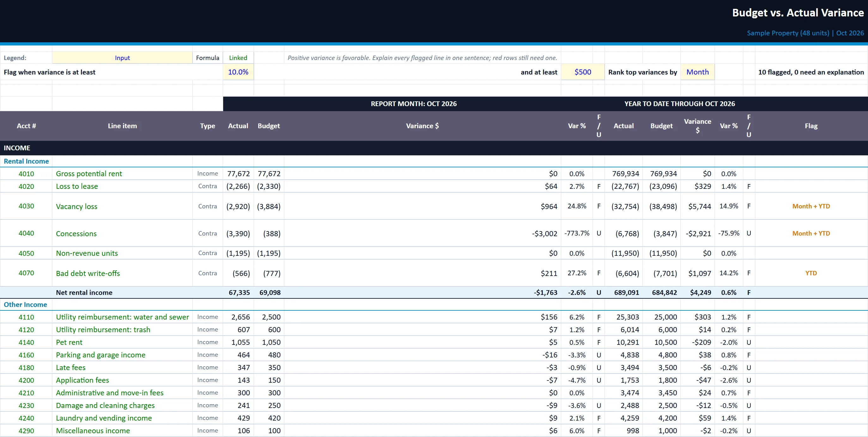
Task: Click the 'Miscellaneous income' line item
Action: tap(93, 431)
